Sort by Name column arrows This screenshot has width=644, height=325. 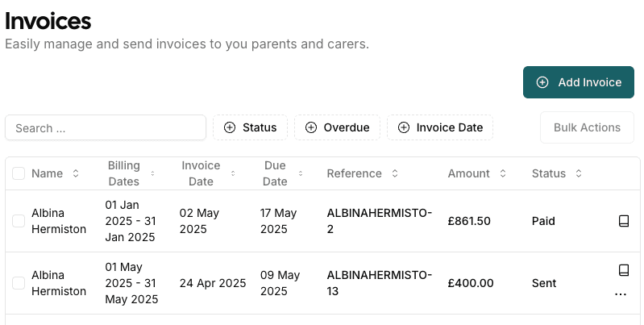(76, 173)
